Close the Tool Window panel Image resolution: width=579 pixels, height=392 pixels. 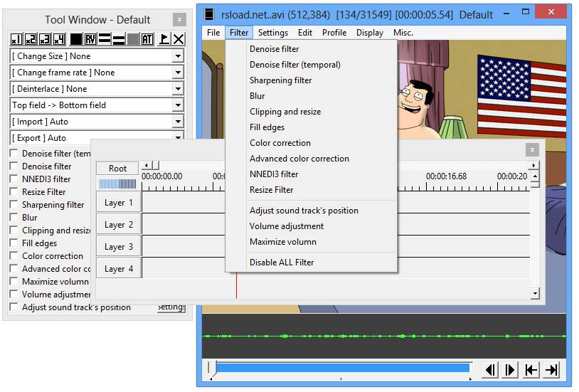(x=179, y=20)
